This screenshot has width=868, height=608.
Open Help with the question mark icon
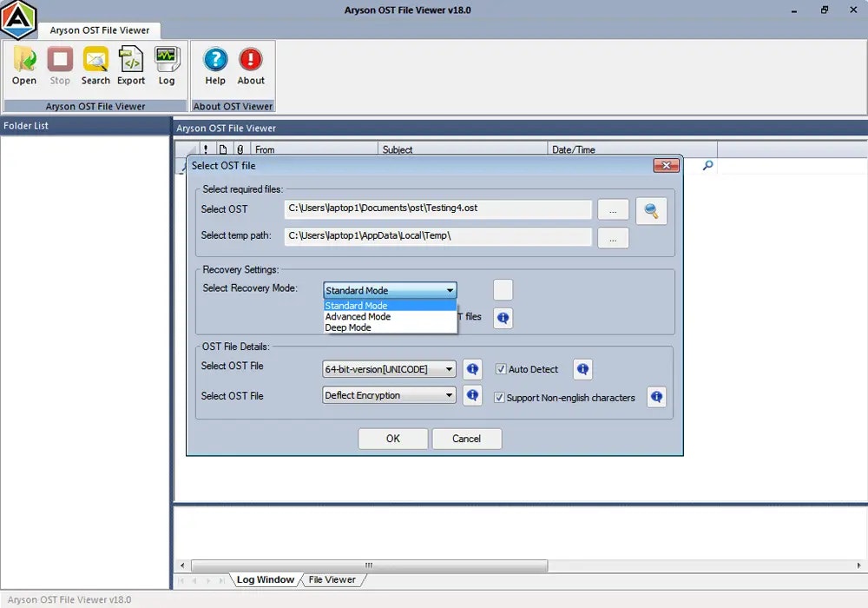[215, 67]
